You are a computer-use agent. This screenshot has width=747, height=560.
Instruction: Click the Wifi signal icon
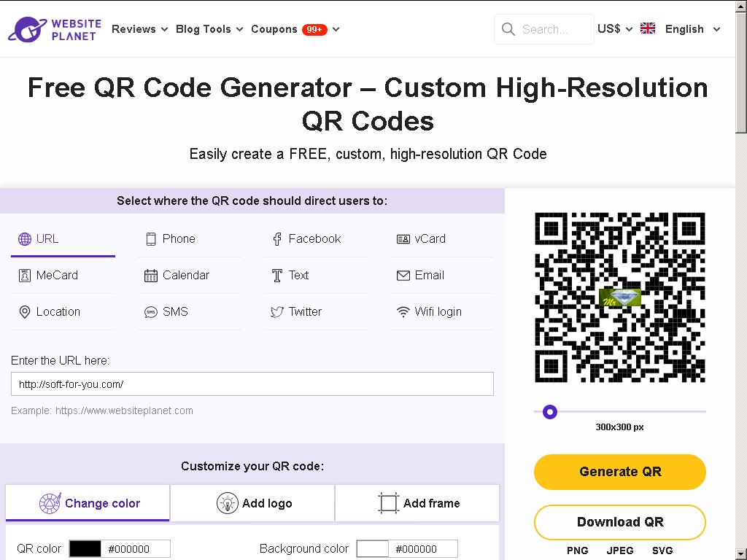coord(403,312)
